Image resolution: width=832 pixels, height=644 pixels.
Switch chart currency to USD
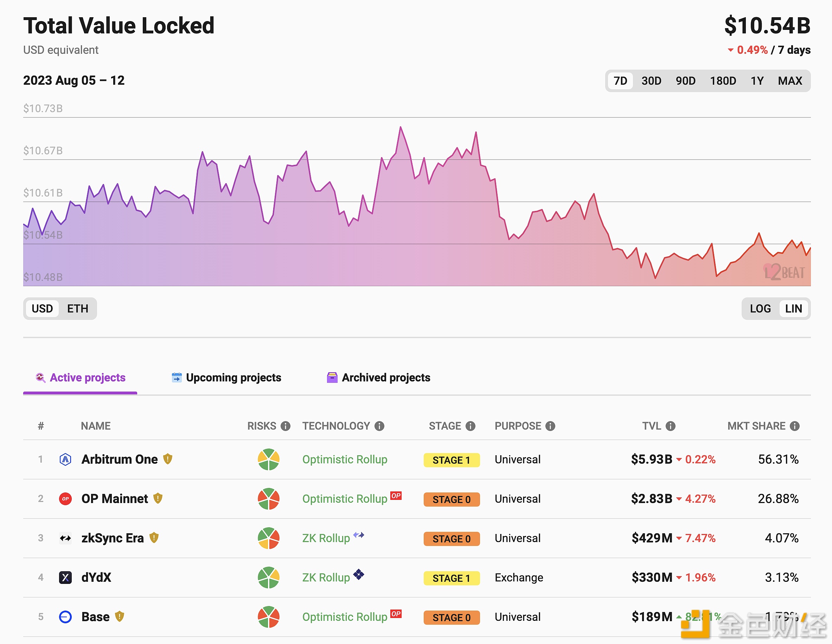pyautogui.click(x=42, y=309)
